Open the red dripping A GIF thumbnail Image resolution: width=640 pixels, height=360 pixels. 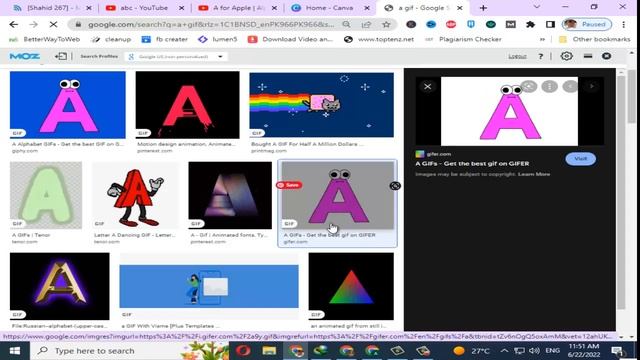tap(187, 105)
